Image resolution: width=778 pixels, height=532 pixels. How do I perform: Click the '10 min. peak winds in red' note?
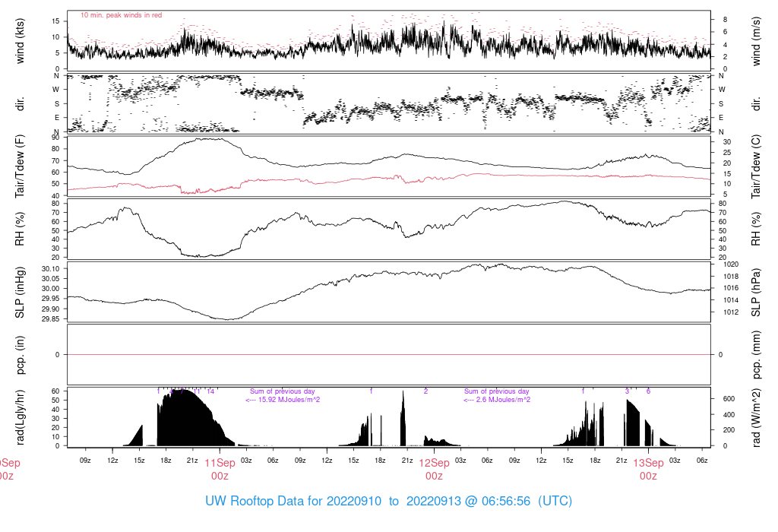coord(121,15)
